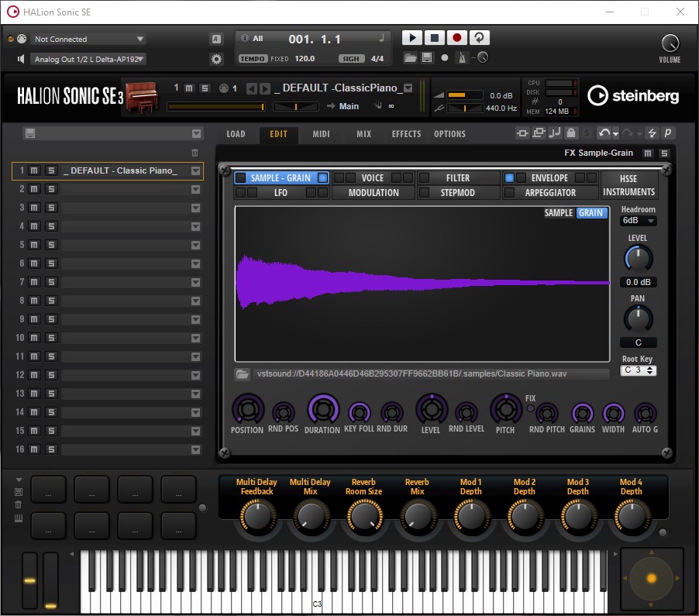Click the Stop transport button
This screenshot has width=699, height=616.
434,38
